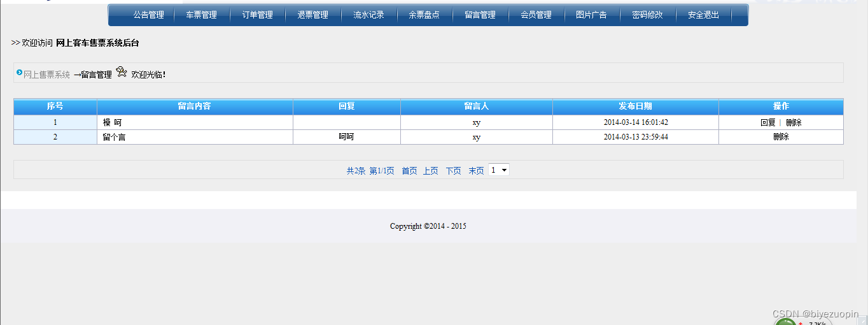Click the sequence number 2 cell

click(x=55, y=137)
